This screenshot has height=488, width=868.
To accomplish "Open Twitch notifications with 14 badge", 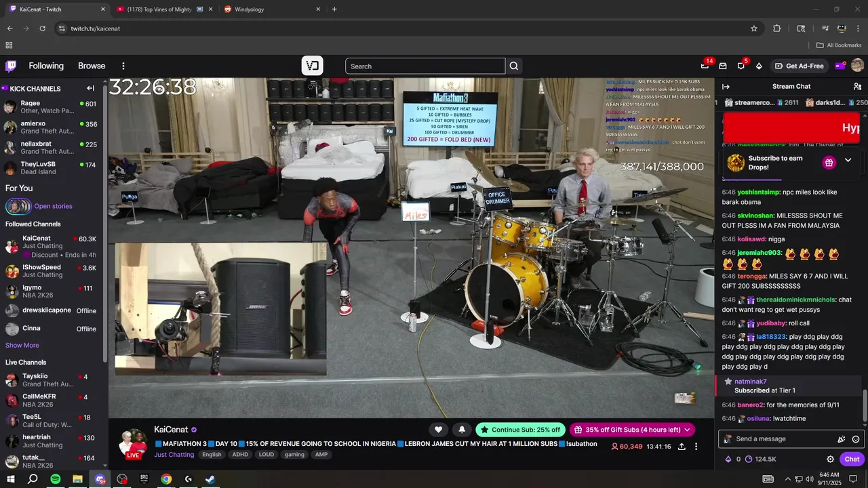I will pyautogui.click(x=705, y=66).
